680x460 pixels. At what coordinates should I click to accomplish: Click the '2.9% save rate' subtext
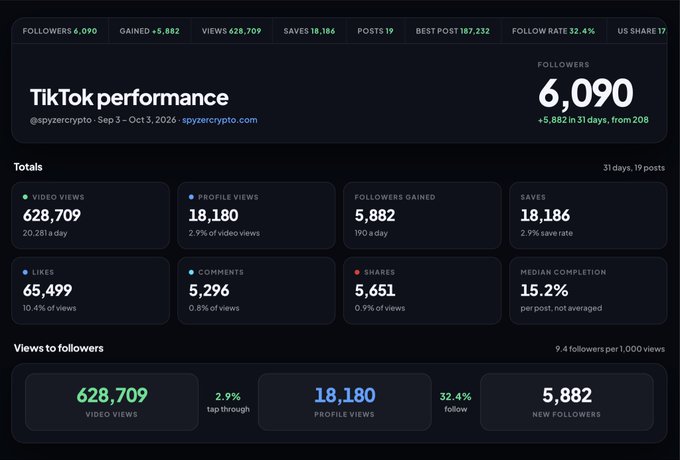546,233
